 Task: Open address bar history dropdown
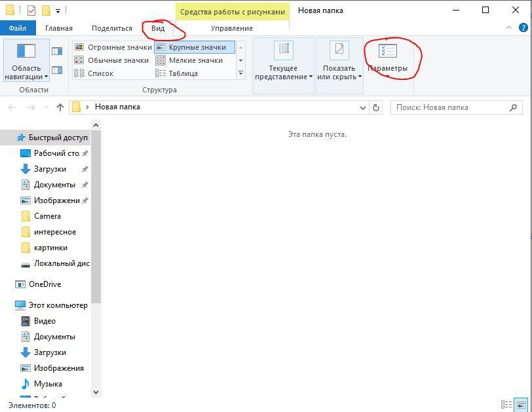[363, 107]
